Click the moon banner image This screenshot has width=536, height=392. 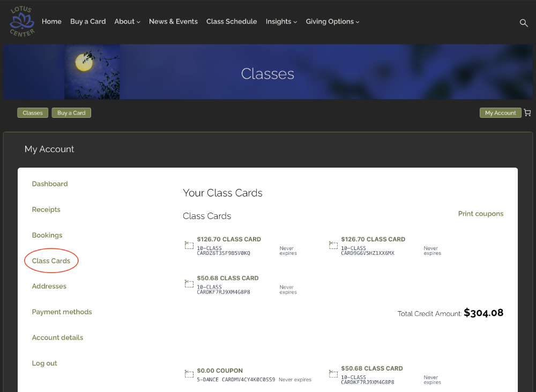point(92,72)
